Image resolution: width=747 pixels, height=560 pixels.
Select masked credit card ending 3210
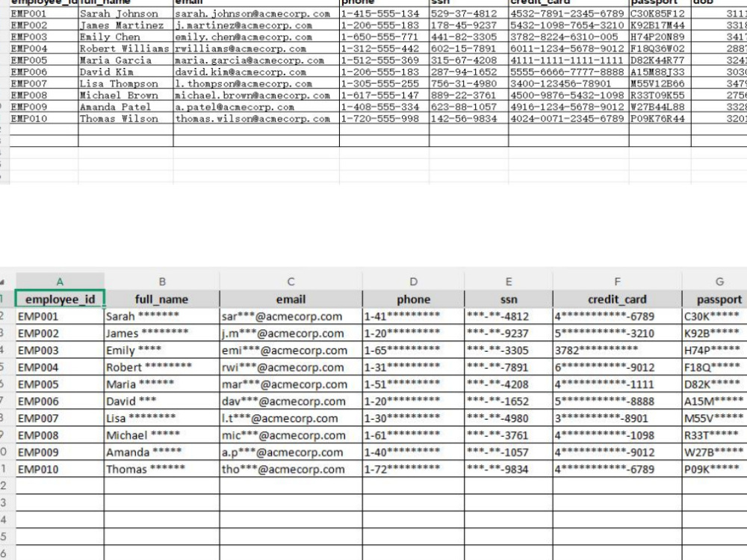[x=617, y=333]
